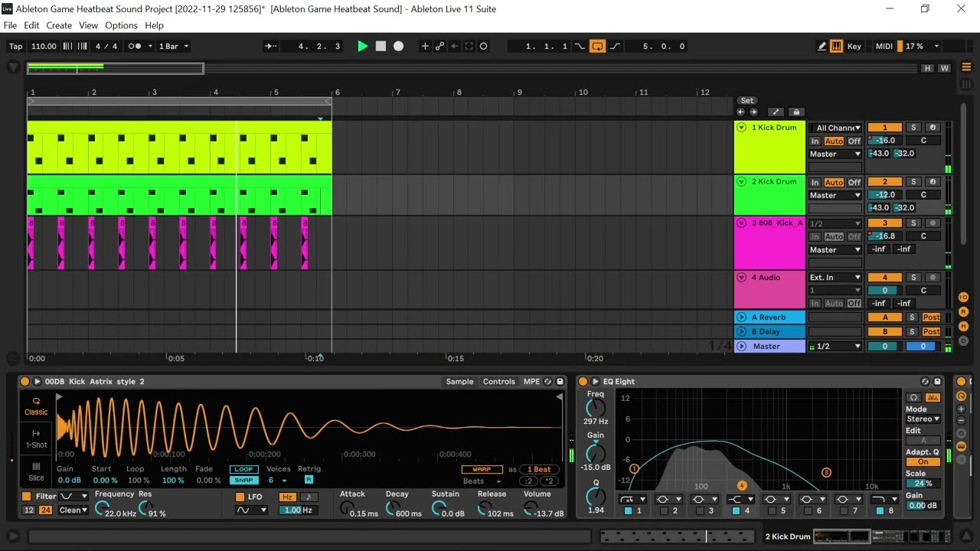
Task: Toggle Automation Arm icon
Action: [x=439, y=46]
